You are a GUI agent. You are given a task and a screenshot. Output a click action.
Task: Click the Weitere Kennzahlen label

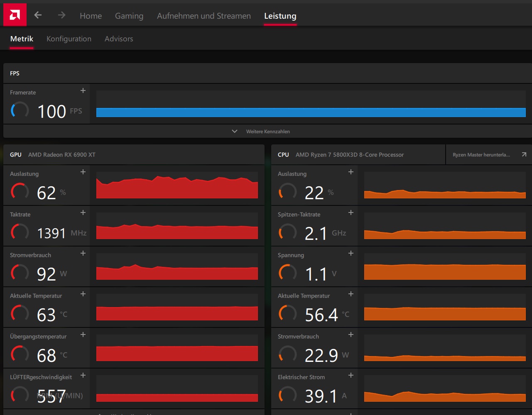click(268, 132)
